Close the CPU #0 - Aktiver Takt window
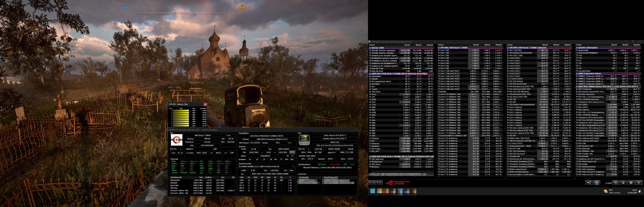The width and height of the screenshot is (644, 207). coord(205,104)
